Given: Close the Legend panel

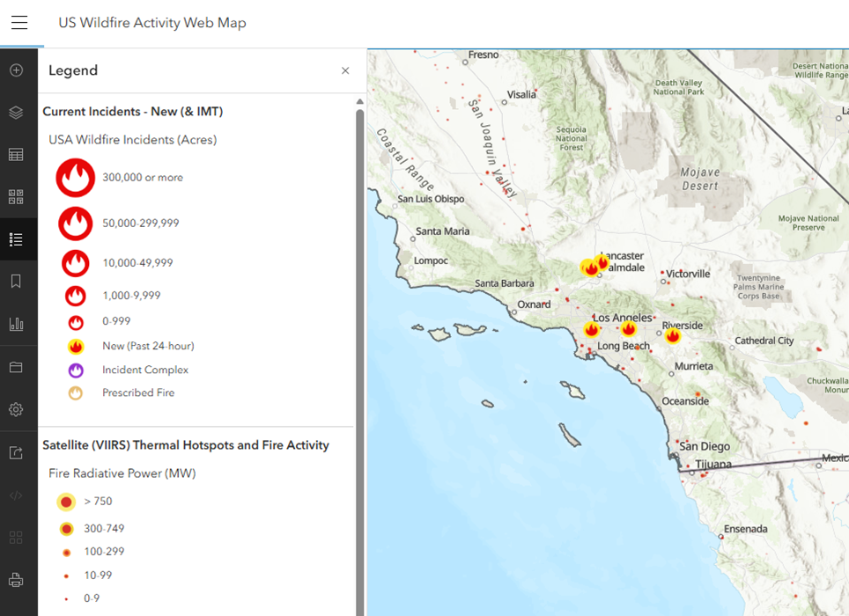Looking at the screenshot, I should click(x=345, y=70).
